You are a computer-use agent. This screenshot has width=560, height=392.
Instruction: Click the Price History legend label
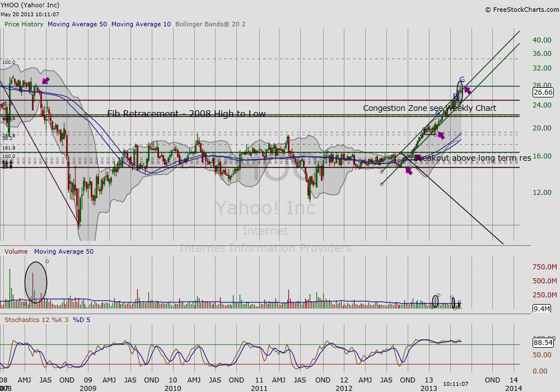(x=24, y=24)
